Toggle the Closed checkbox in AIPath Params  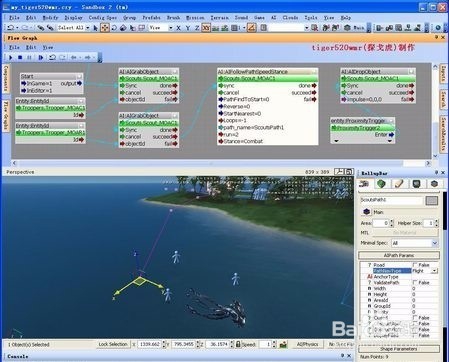[x=415, y=318]
